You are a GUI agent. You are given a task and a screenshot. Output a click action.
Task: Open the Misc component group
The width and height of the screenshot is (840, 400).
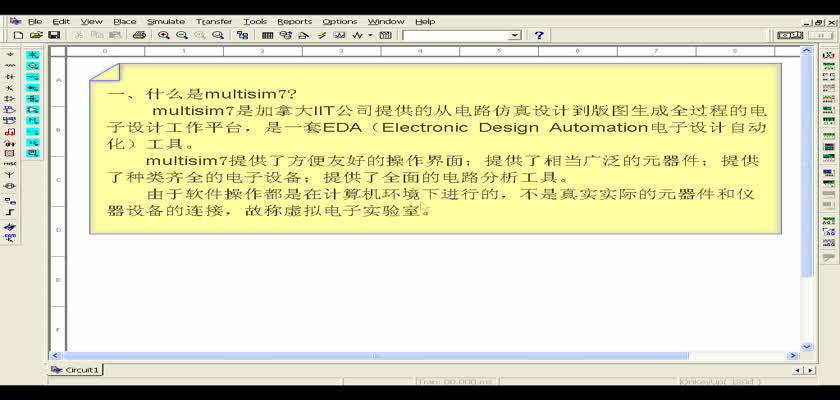click(10, 164)
